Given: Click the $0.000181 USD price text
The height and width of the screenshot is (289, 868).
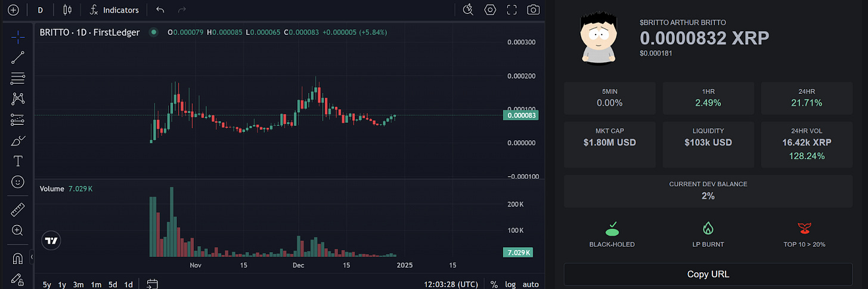Looking at the screenshot, I should [656, 54].
